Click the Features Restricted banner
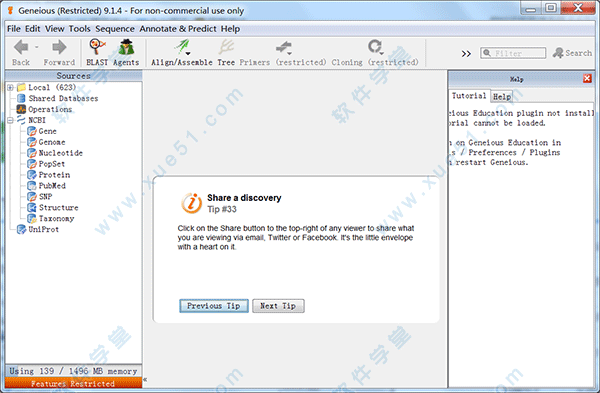The height and width of the screenshot is (393, 600). click(73, 383)
